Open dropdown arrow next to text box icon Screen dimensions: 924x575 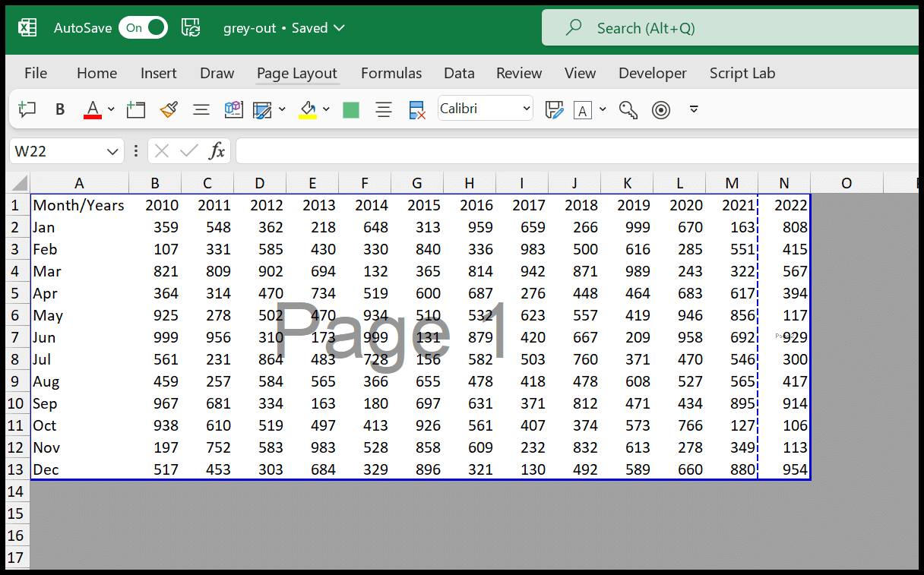coord(603,109)
